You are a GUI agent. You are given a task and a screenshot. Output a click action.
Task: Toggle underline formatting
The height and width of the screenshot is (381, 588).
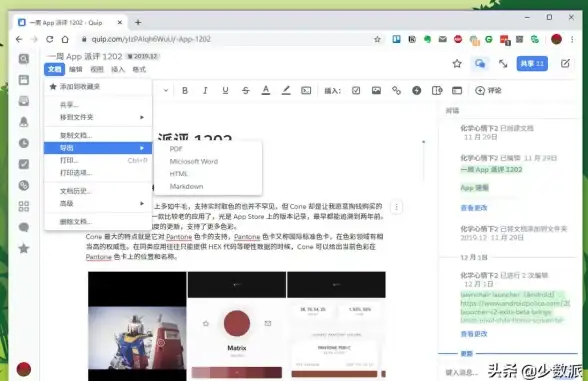(225, 90)
